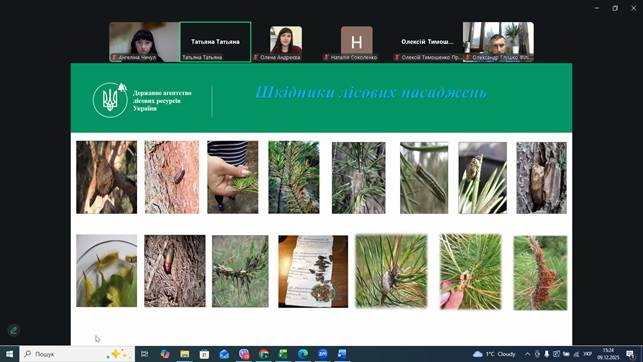Switch to the Viber taskbar icon
The image size is (643, 362).
[244, 354]
